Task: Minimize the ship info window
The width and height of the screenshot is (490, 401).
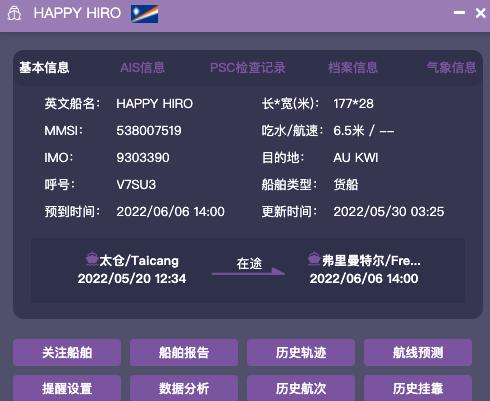Action: point(459,13)
